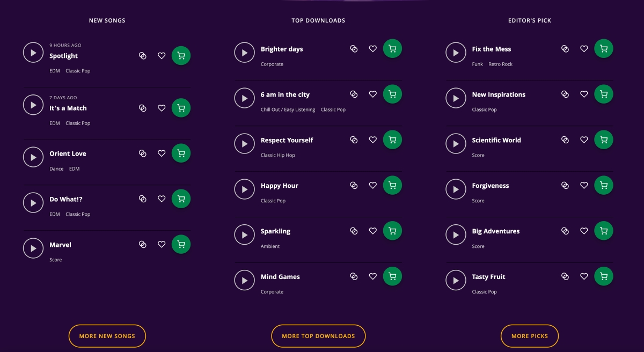Add Brighter days to cart
The image size is (644, 352).
(392, 49)
